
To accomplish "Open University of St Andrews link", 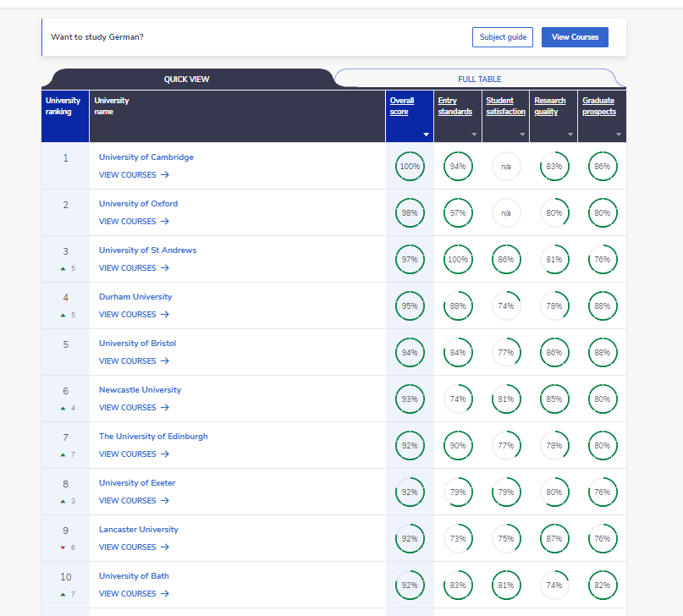I will pos(147,250).
